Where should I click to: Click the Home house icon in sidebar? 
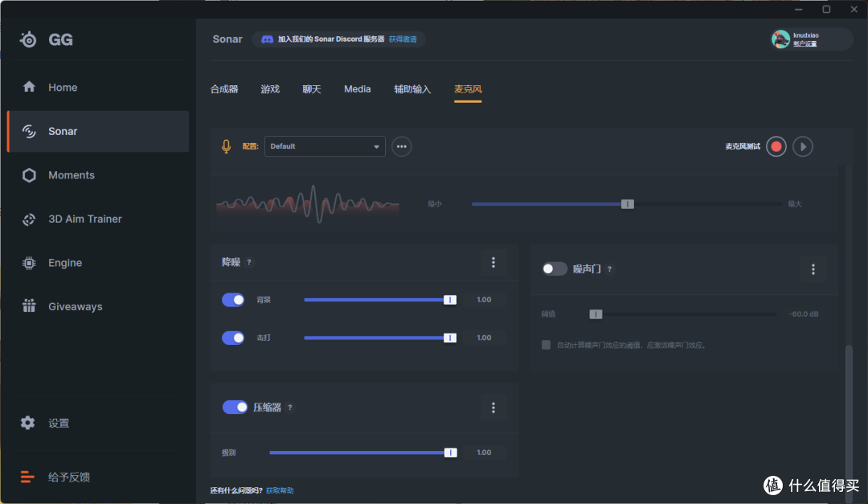[x=29, y=87]
